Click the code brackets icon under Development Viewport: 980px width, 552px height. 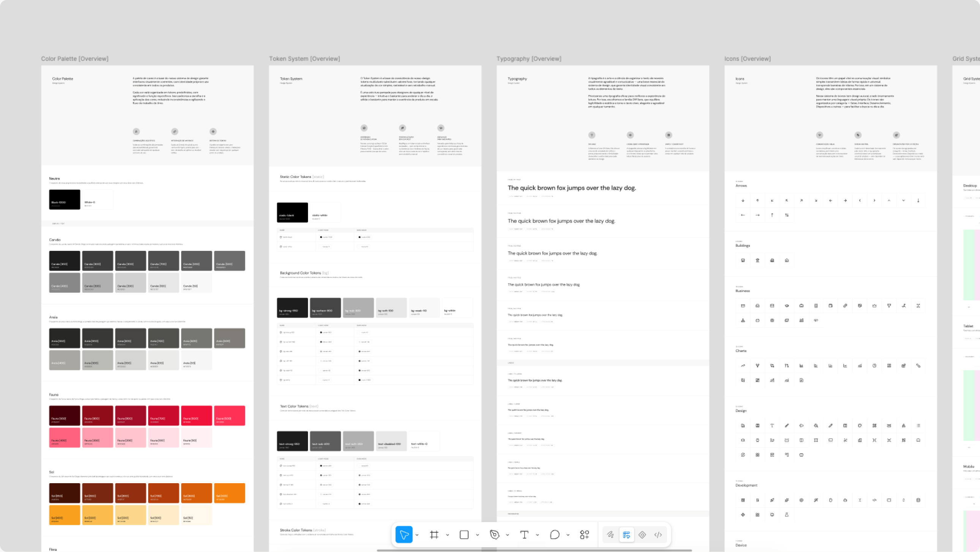pyautogui.click(x=874, y=500)
